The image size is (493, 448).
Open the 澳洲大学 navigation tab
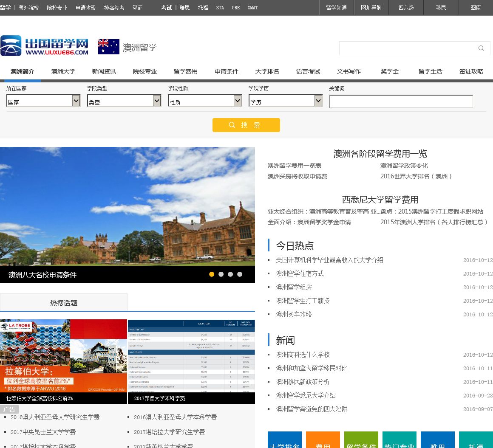(x=63, y=71)
